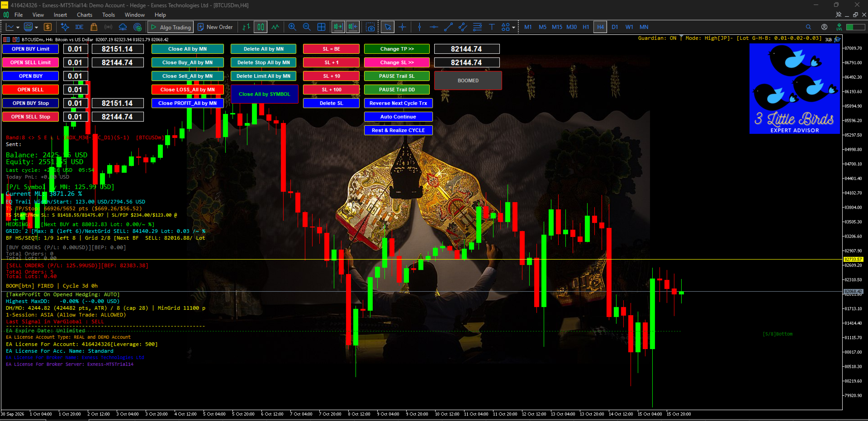Click the OPEN BUY Limit button
The image size is (868, 421).
click(31, 49)
